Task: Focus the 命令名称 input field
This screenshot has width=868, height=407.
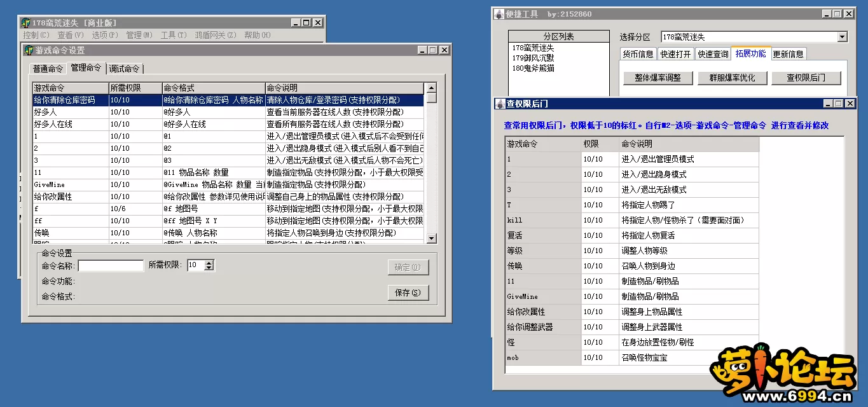Action: tap(111, 265)
